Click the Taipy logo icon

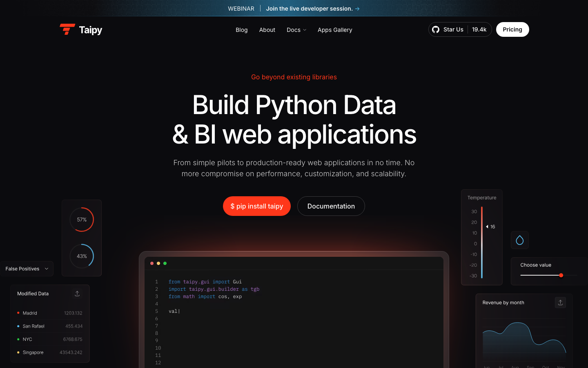pos(67,29)
